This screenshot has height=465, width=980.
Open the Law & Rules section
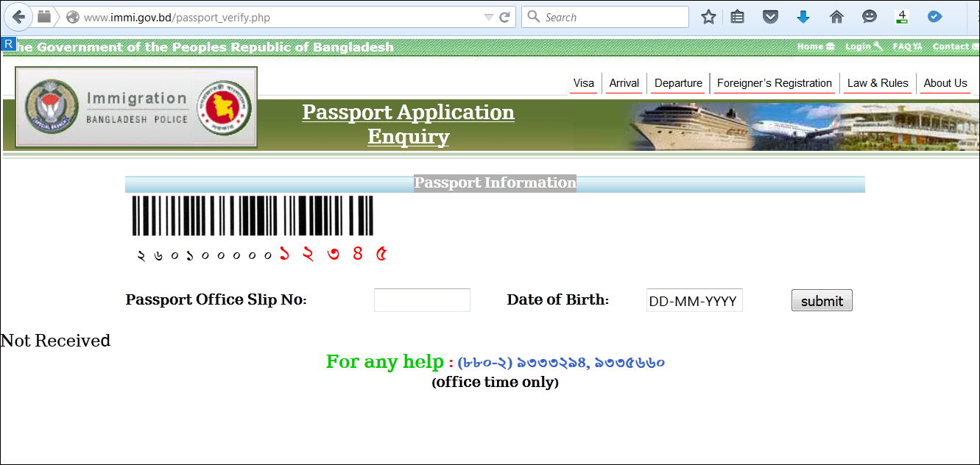click(878, 83)
